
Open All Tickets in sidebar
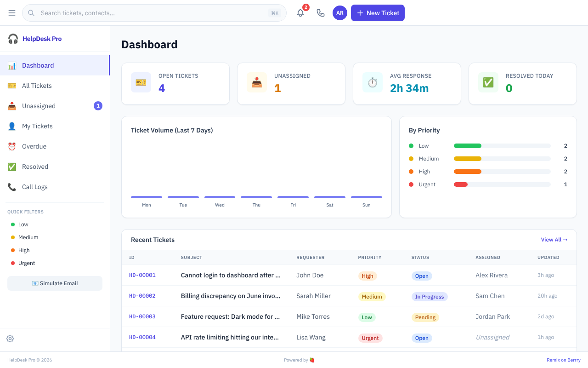point(55,86)
